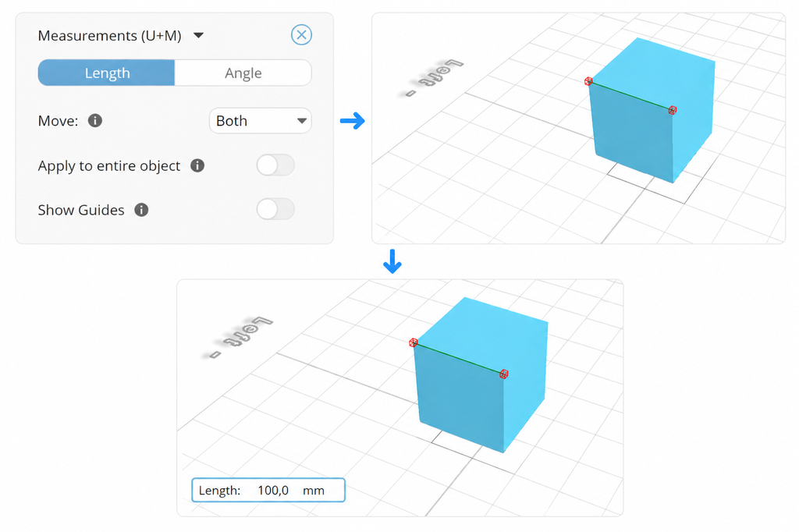Viewport: 799px width, 532px height.
Task: Switch to the Length tab
Action: click(x=106, y=73)
